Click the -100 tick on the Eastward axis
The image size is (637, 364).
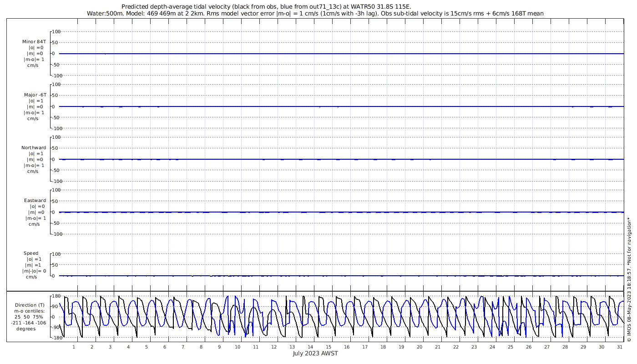click(56, 234)
